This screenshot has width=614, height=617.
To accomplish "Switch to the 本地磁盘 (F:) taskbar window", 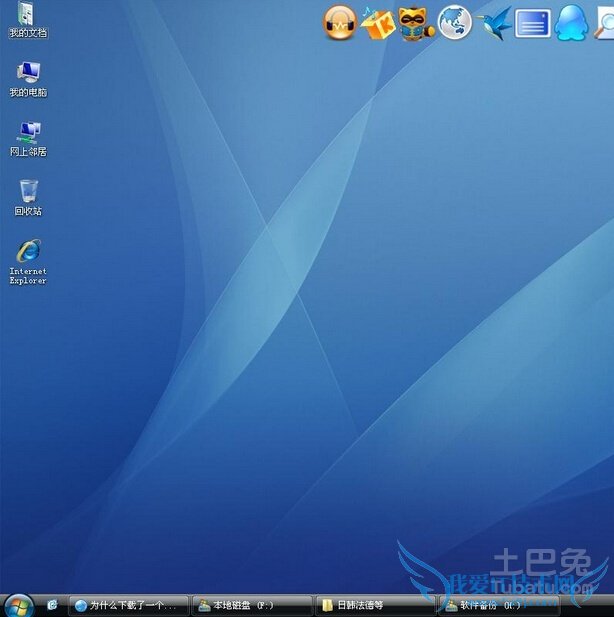I will click(252, 605).
